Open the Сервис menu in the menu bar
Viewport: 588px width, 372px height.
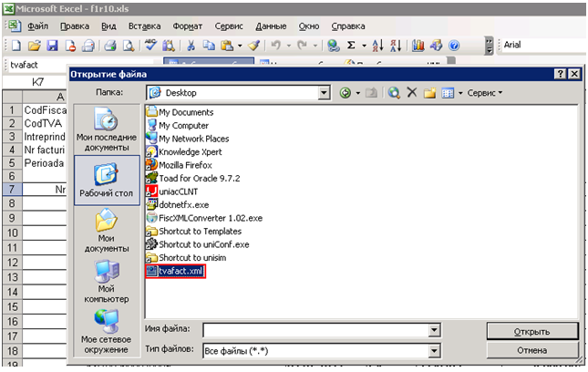point(229,26)
